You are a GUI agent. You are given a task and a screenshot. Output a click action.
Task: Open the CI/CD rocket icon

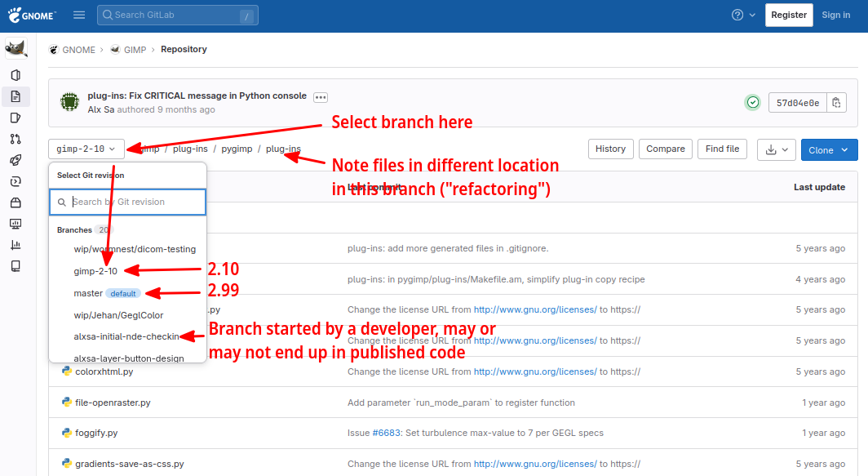[15, 160]
